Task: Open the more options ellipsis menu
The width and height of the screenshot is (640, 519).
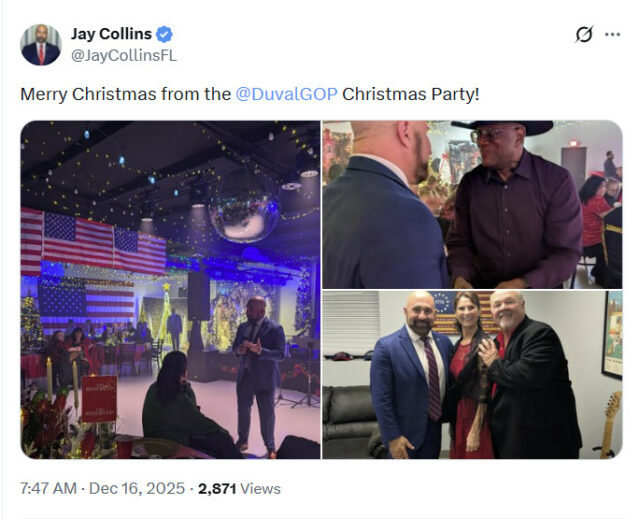Action: (612, 35)
